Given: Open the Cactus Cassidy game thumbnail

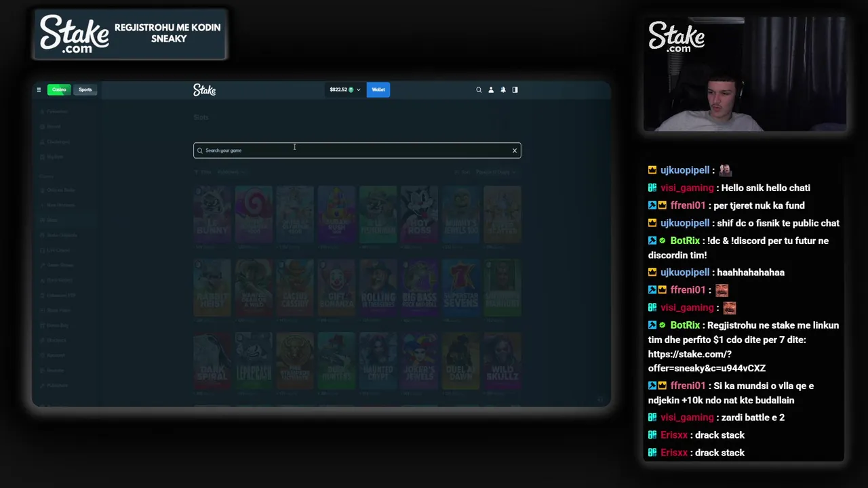Looking at the screenshot, I should [295, 287].
